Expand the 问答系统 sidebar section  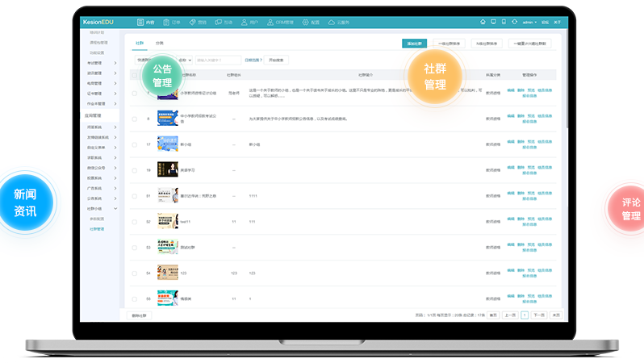click(102, 127)
